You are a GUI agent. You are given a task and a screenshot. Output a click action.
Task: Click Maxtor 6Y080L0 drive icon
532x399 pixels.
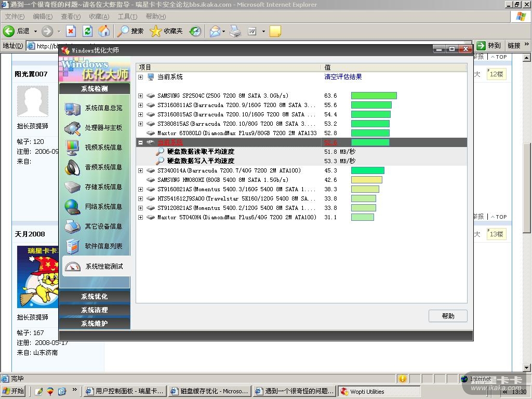151,133
